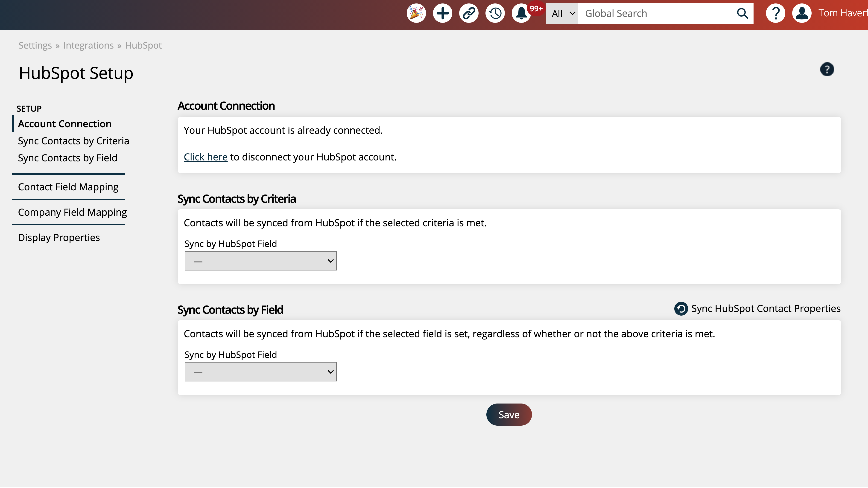This screenshot has height=488, width=868.
Task: View recent history via the clock icon
Action: click(495, 13)
